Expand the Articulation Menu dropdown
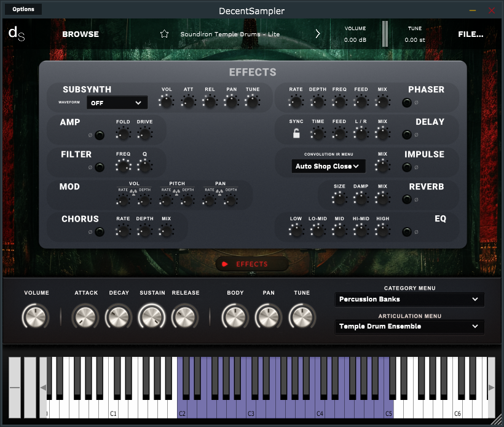The image size is (504, 427). [409, 326]
